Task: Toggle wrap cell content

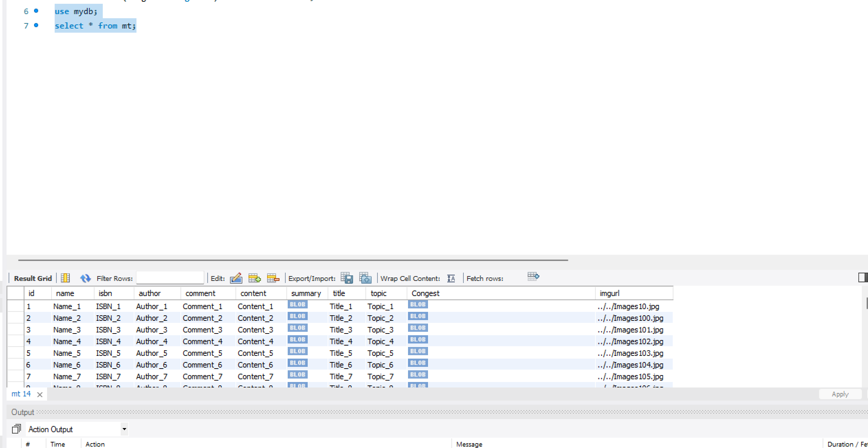Action: pyautogui.click(x=451, y=278)
